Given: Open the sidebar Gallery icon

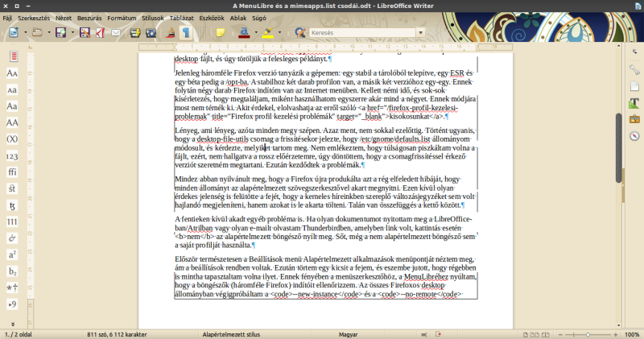Looking at the screenshot, I should pos(634,119).
